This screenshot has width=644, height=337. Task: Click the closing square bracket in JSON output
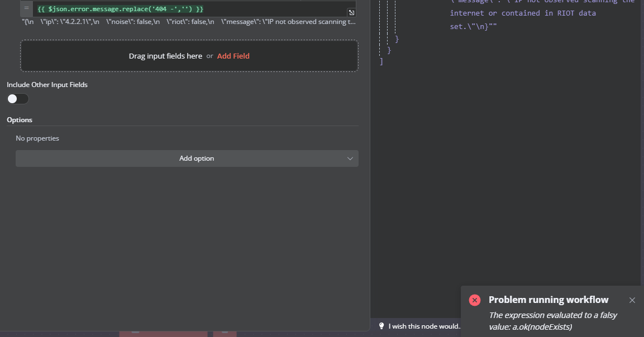(x=381, y=61)
